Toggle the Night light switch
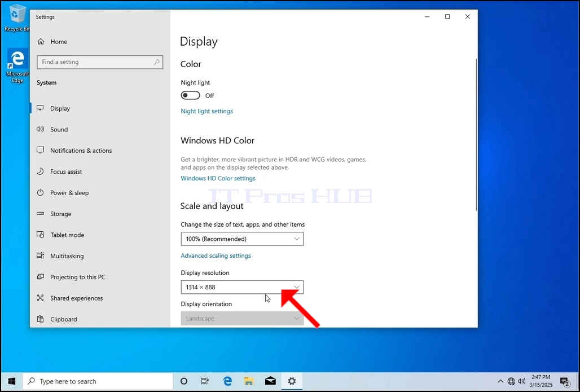 (191, 96)
